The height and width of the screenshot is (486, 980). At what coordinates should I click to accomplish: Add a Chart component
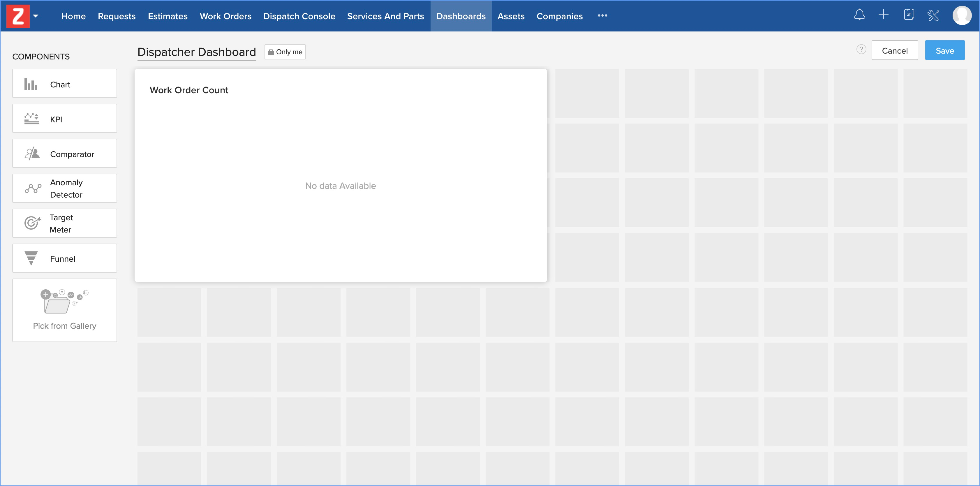(64, 84)
